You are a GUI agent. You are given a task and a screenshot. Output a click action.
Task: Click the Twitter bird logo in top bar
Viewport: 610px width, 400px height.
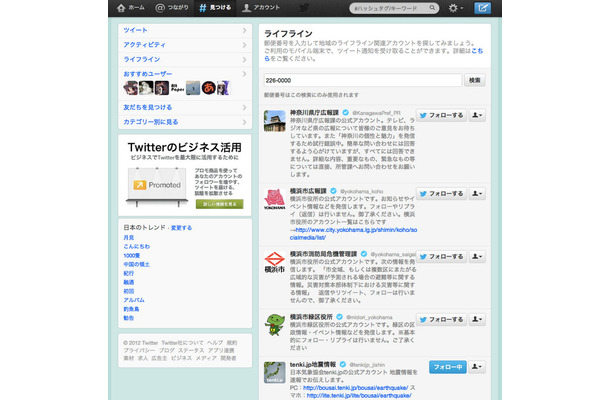[x=304, y=8]
